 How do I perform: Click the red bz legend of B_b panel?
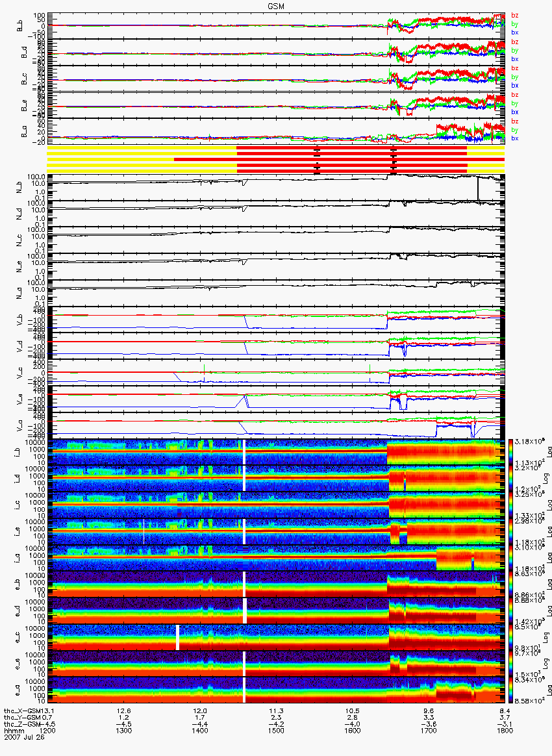tap(515, 16)
